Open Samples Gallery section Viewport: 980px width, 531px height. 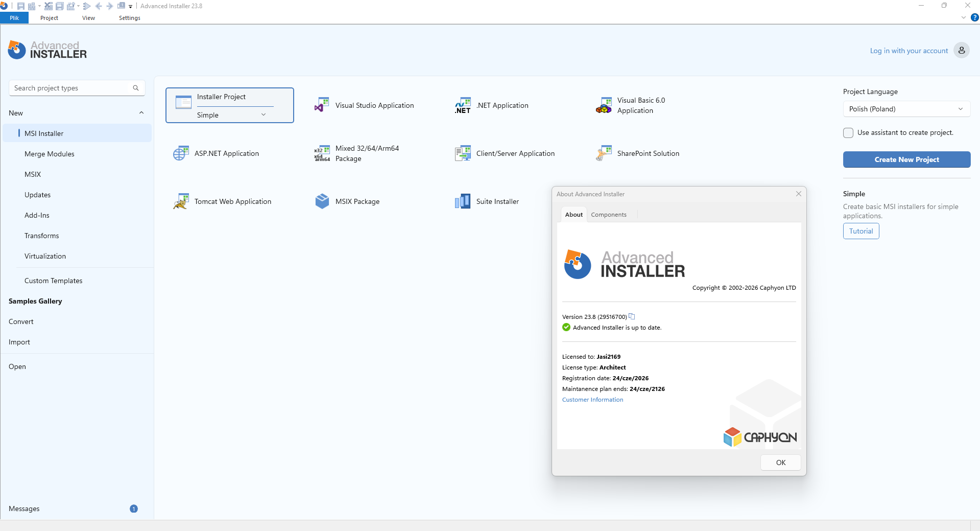pos(35,301)
